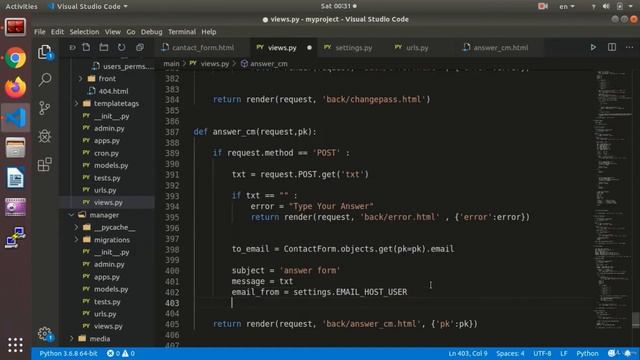The image size is (640, 360).
Task: Open the Manage gear icon
Action: click(45, 334)
